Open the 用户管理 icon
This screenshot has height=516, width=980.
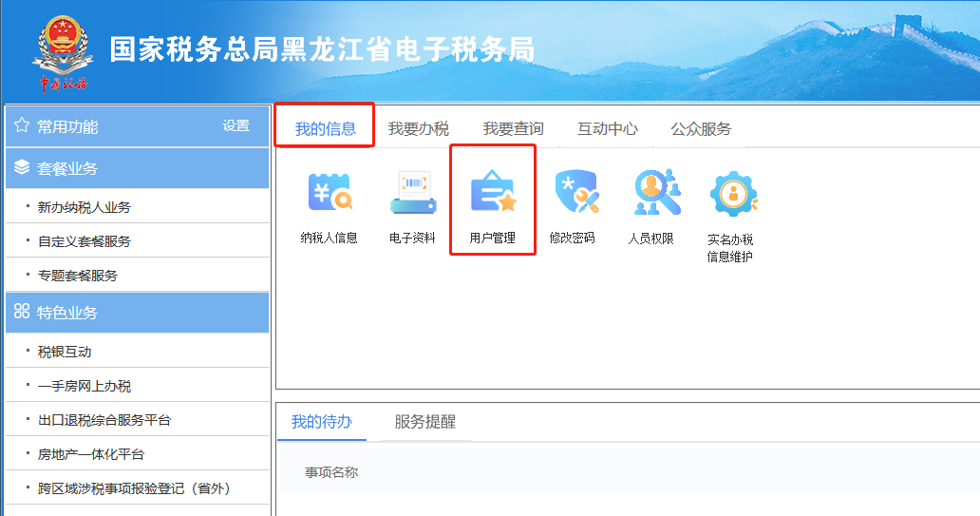click(493, 192)
